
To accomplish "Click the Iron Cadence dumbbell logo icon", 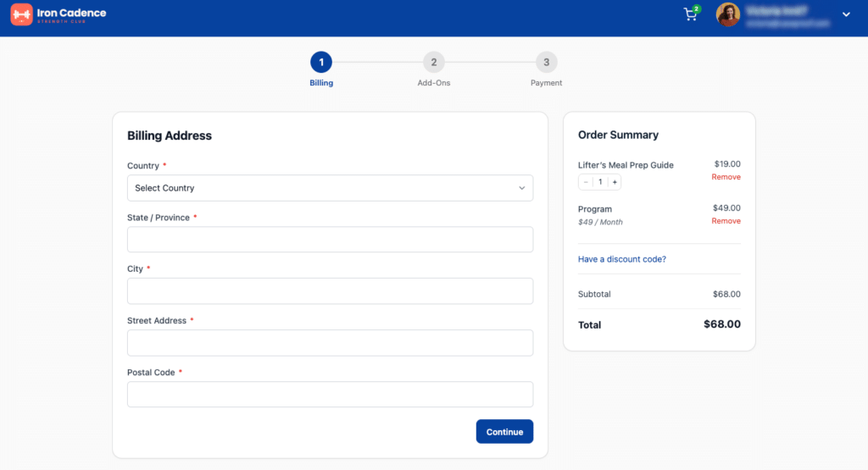I will pyautogui.click(x=21, y=14).
